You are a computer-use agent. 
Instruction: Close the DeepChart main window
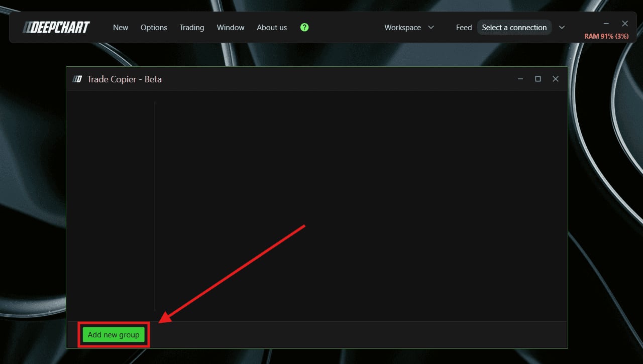pos(625,24)
